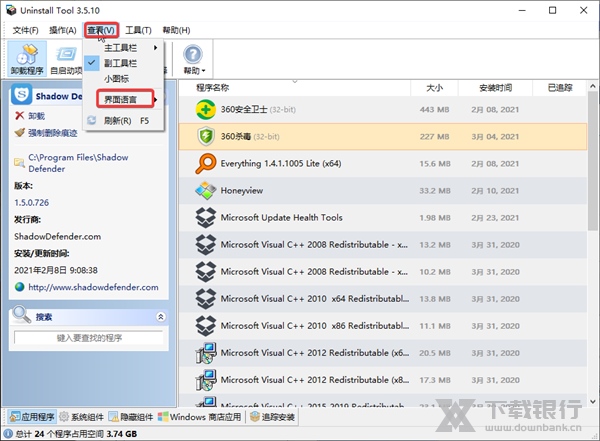Image resolution: width=600 pixels, height=441 pixels.
Task: Click the 360杀毒 shield icon
Action: click(x=205, y=136)
